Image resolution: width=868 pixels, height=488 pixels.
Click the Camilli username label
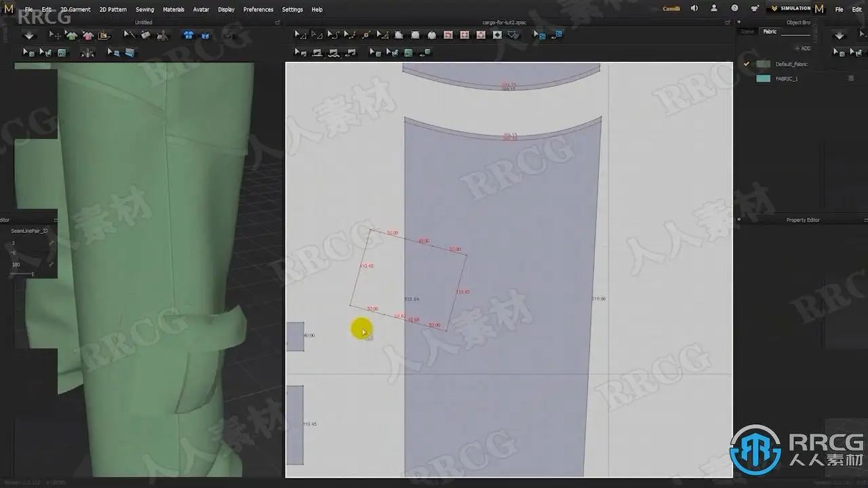click(x=671, y=9)
